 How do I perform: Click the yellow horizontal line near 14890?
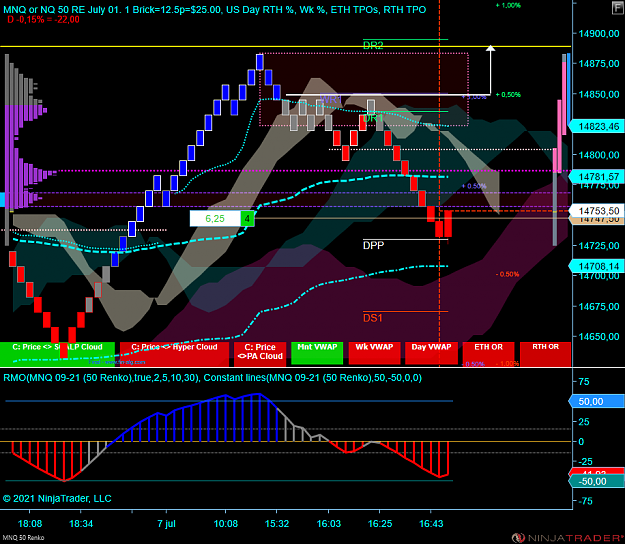[285, 47]
